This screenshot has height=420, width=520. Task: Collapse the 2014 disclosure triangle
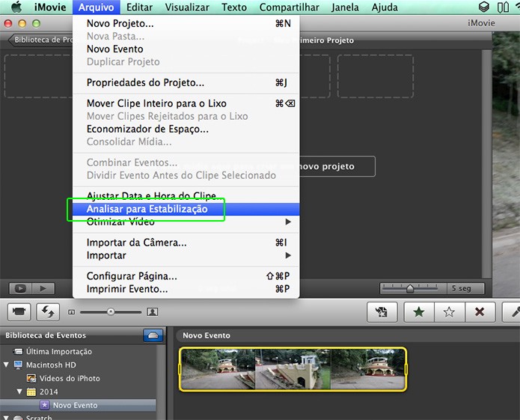tap(19, 392)
